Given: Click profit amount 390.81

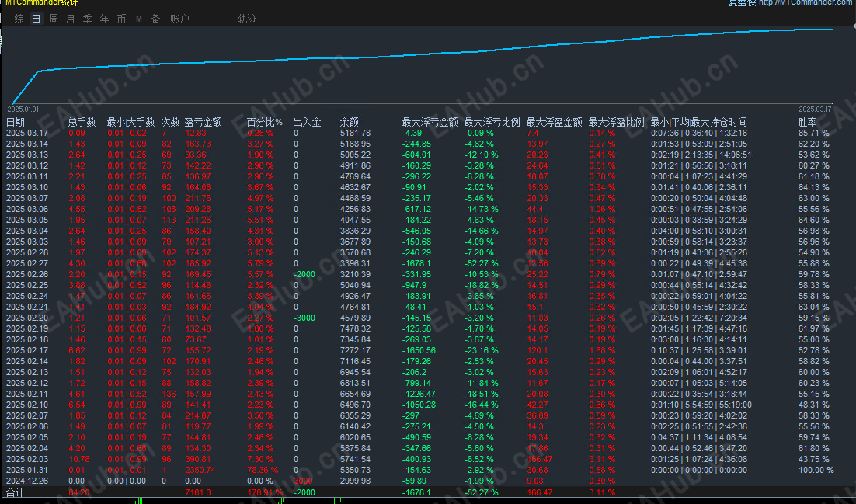Looking at the screenshot, I should tap(197, 459).
